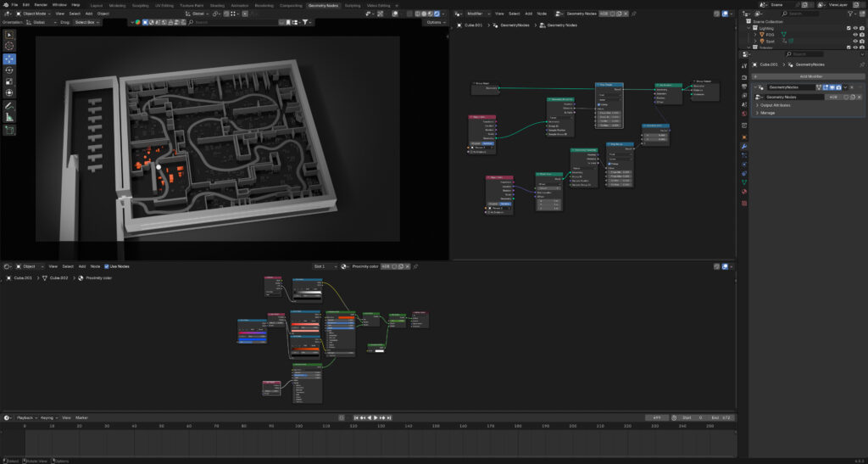Select the Add Cube tool
The width and height of the screenshot is (868, 464).
(9, 131)
